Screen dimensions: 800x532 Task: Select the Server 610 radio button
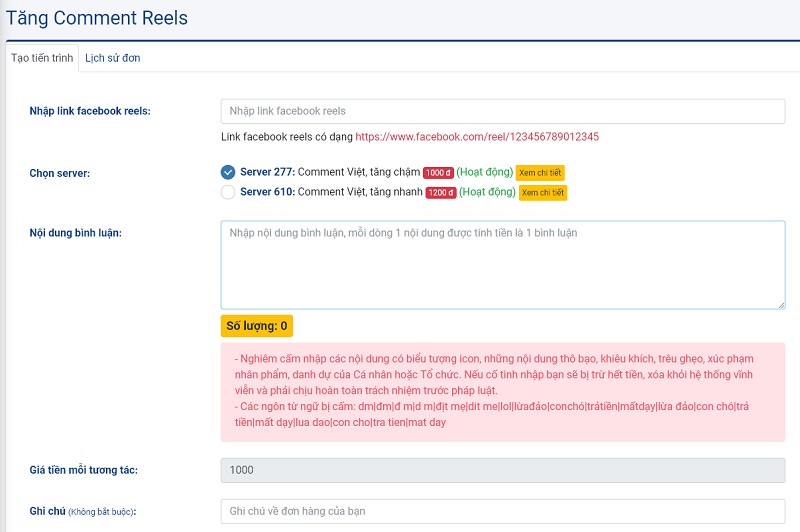pyautogui.click(x=228, y=192)
